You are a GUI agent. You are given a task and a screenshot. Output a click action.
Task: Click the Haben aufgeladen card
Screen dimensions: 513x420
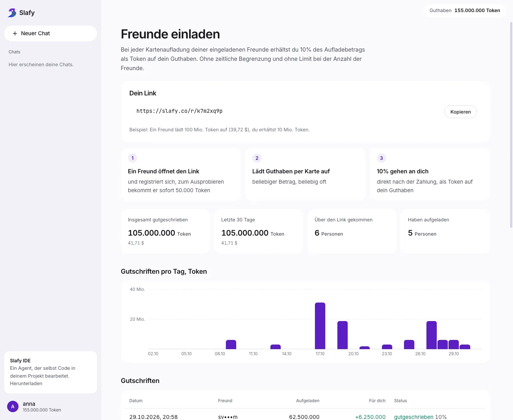tap(445, 231)
